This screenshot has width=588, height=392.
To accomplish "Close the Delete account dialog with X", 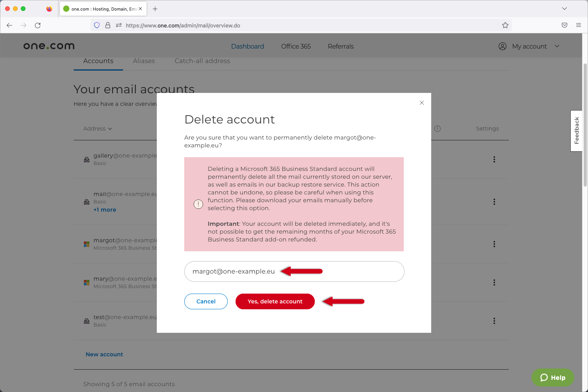I will point(422,103).
